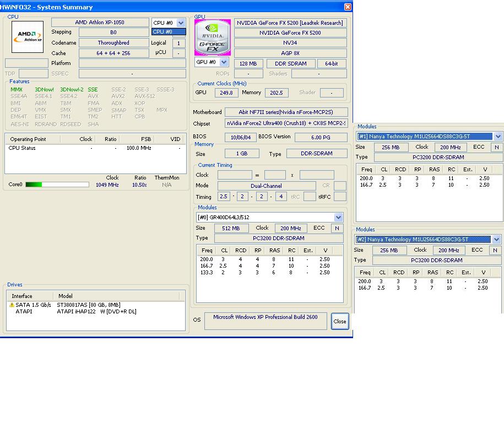The width and height of the screenshot is (504, 423).
Task: Click the Core0 clock 1049 MHz value
Action: coord(107,185)
